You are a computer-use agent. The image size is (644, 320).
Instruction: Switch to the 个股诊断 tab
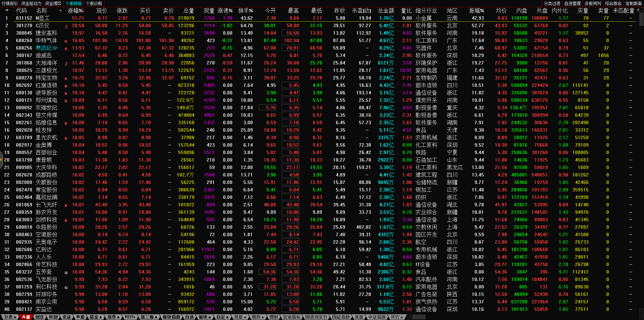point(94,3)
